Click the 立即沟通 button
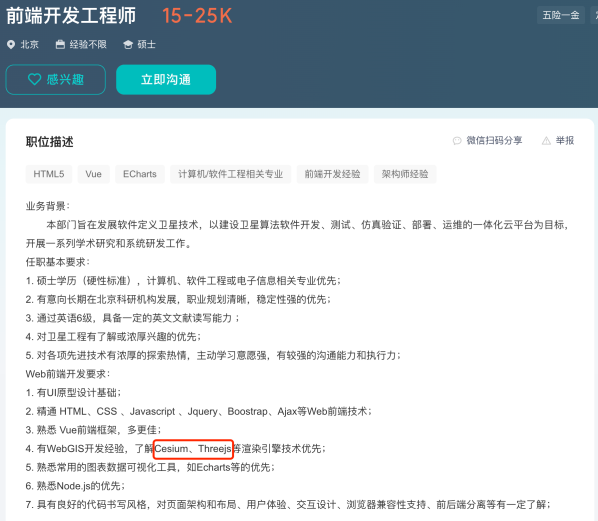Viewport: 598px width, 521px height. [166, 79]
